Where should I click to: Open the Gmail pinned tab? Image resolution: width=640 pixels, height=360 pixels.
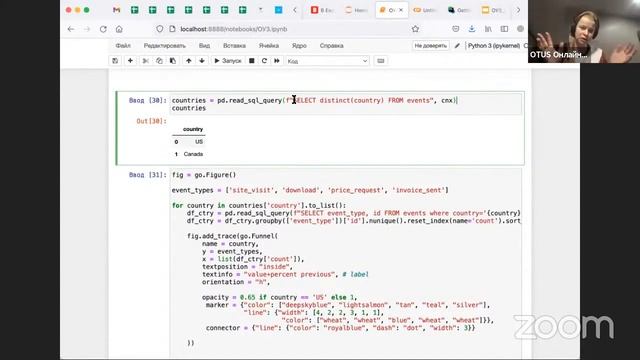(x=117, y=10)
